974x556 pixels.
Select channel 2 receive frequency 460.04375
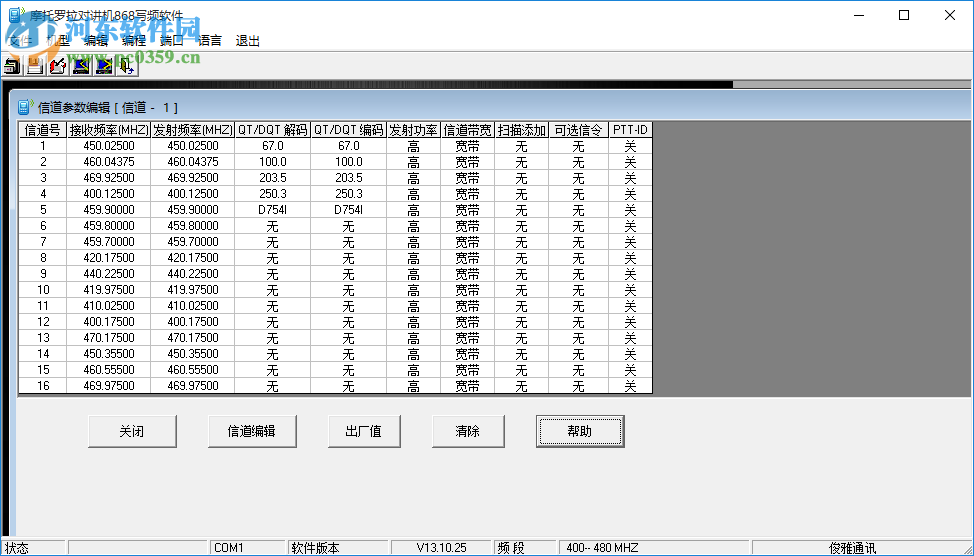[109, 162]
